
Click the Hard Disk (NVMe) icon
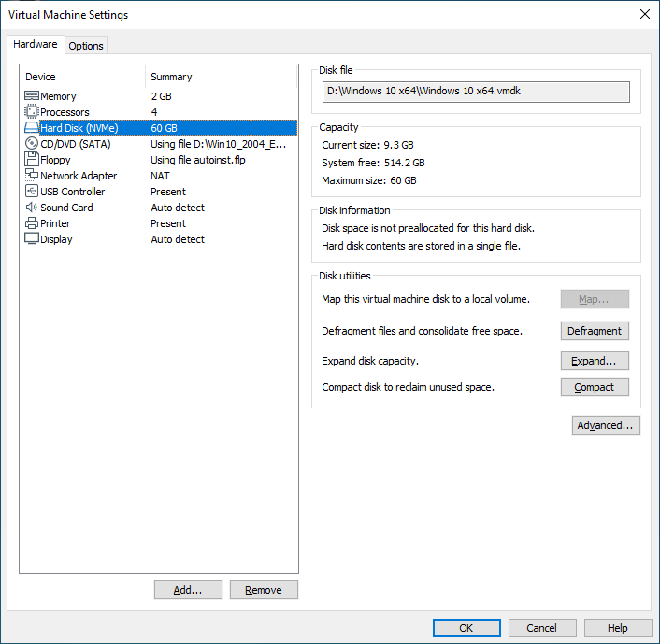pyautogui.click(x=31, y=128)
